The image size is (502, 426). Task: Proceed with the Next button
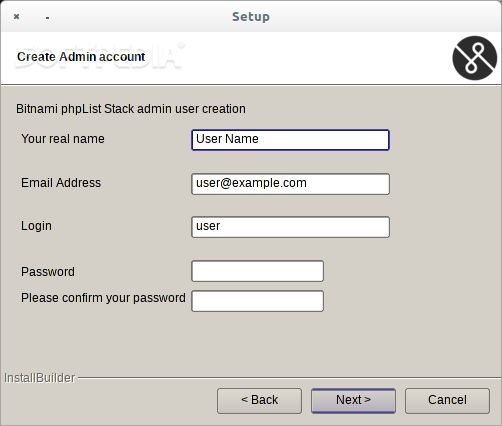[x=353, y=401]
